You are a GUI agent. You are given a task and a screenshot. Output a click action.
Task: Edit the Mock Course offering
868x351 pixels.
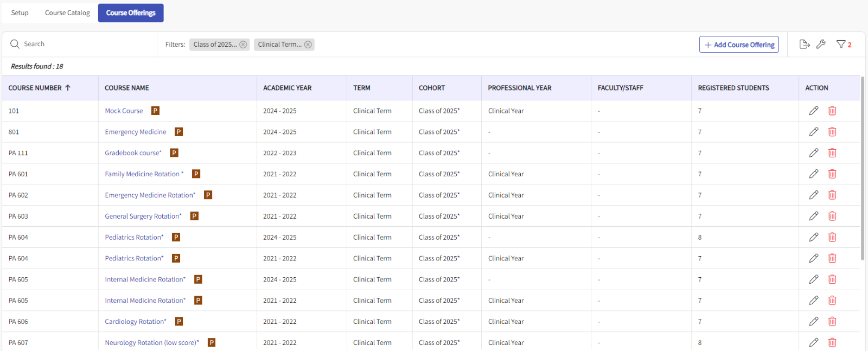(x=813, y=111)
